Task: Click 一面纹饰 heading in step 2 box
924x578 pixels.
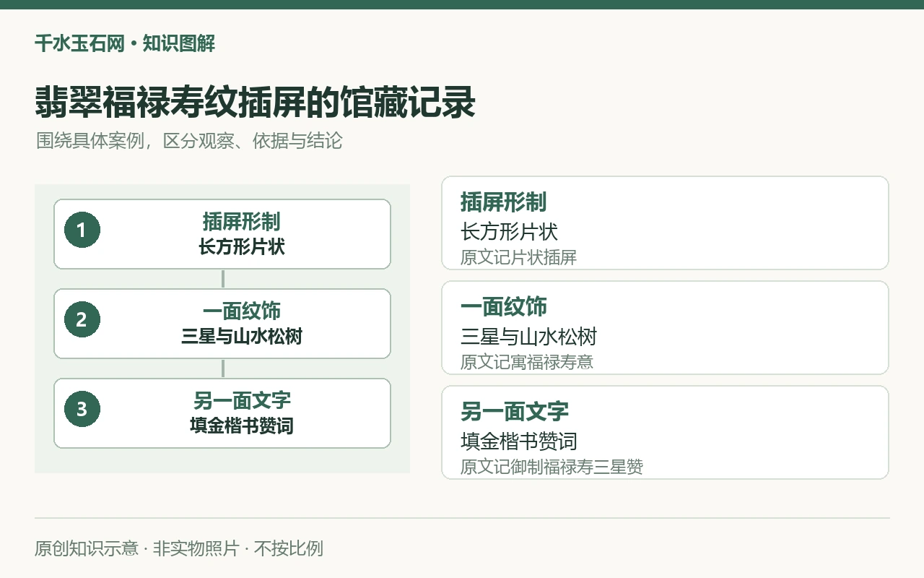Action: click(x=242, y=311)
